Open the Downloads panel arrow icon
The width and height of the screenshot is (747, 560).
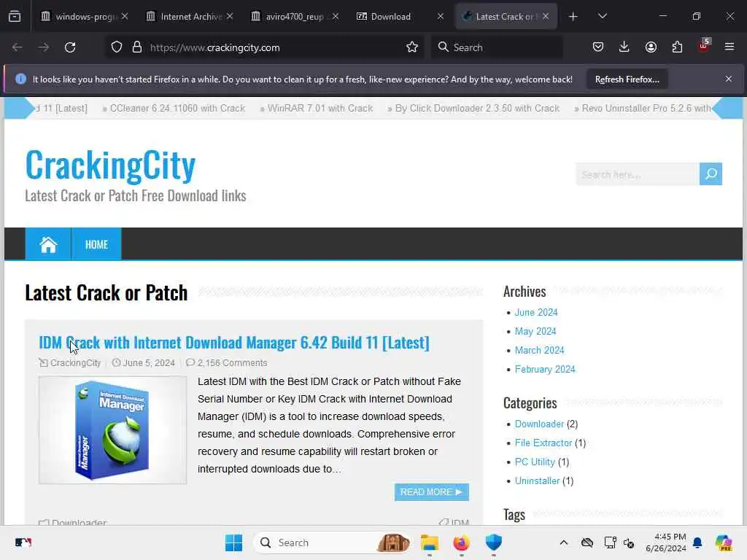click(x=624, y=47)
